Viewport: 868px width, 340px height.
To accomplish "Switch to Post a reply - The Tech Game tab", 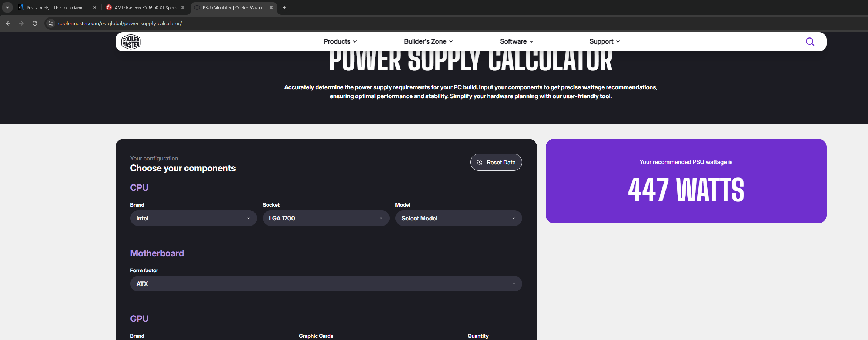I will click(55, 7).
